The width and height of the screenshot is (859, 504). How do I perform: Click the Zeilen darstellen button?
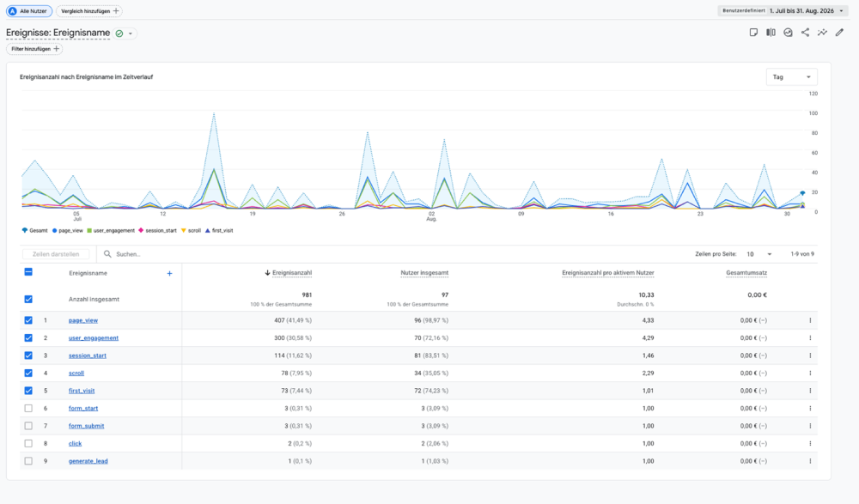click(56, 254)
